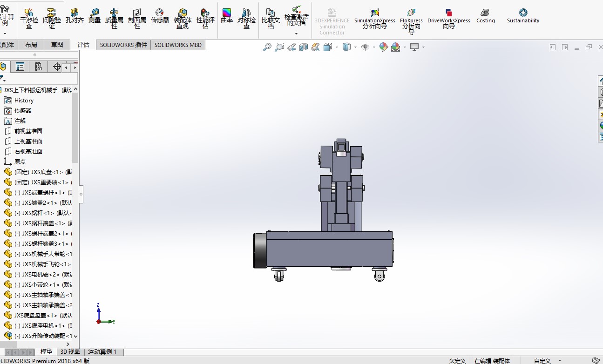Open the DimXpertManager crosshair tab

tap(57, 67)
